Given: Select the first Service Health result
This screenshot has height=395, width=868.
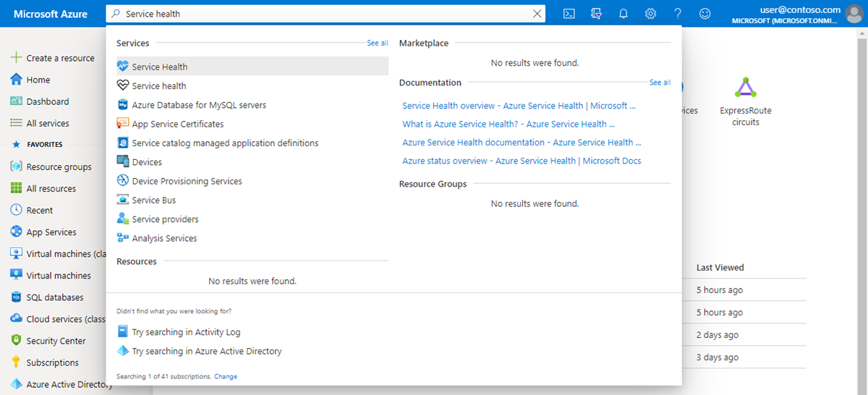Looking at the screenshot, I should pyautogui.click(x=160, y=67).
